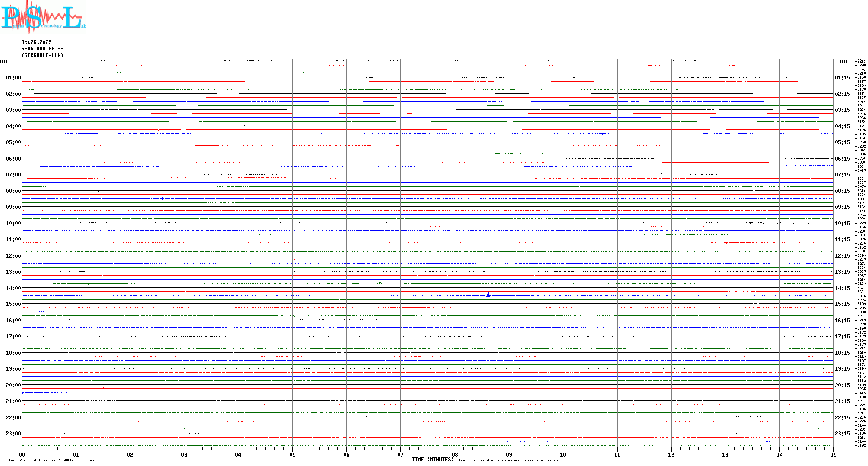The image size is (868, 466).
Task: Click the UTC label at top left
Action: point(4,62)
